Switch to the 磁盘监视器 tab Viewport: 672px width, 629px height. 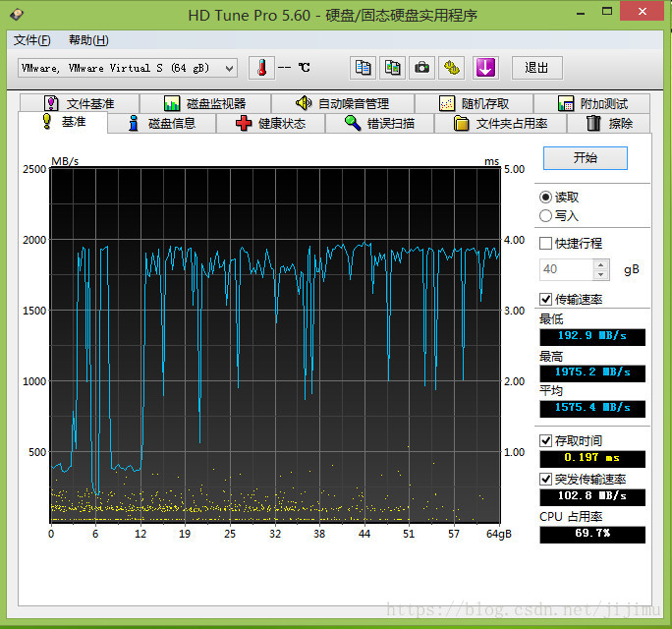pos(205,103)
